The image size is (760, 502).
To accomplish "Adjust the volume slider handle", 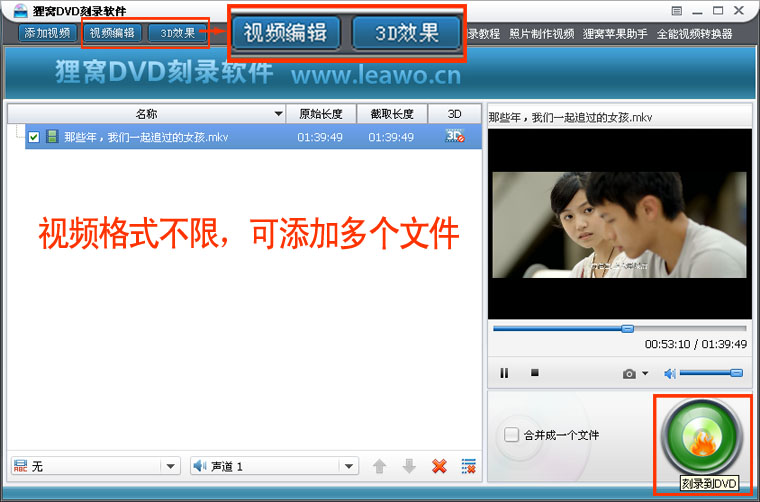I will click(x=736, y=373).
